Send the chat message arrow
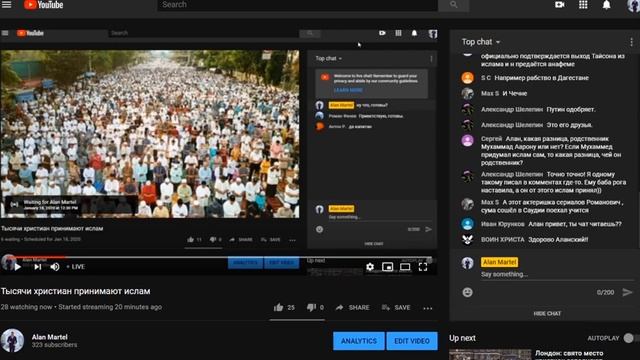Viewport: 640px width, 360px height. [627, 292]
